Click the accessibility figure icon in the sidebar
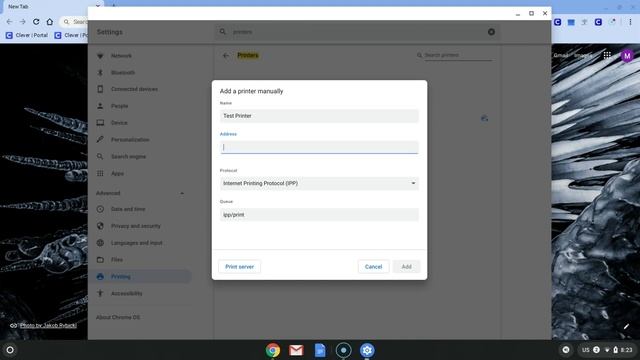The height and width of the screenshot is (360, 640). (x=100, y=293)
